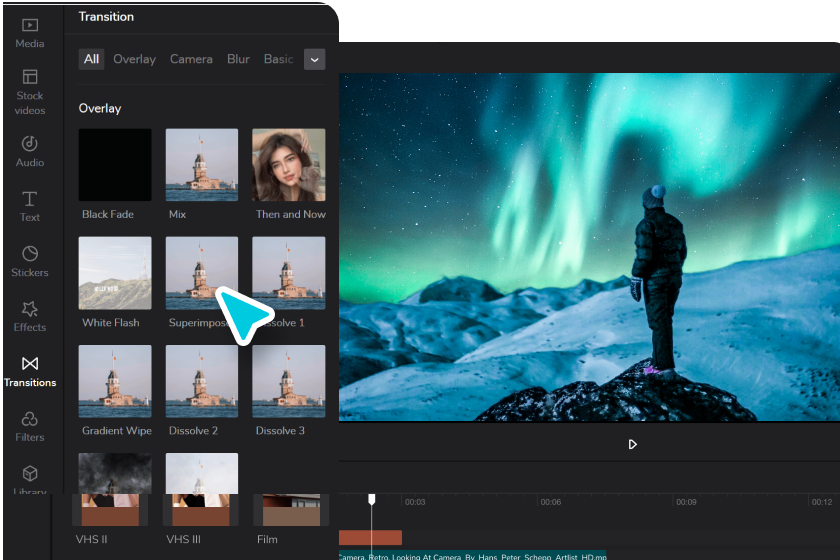This screenshot has height=560, width=840.
Task: Select the white haze transition thumbnail
Action: tap(202, 473)
